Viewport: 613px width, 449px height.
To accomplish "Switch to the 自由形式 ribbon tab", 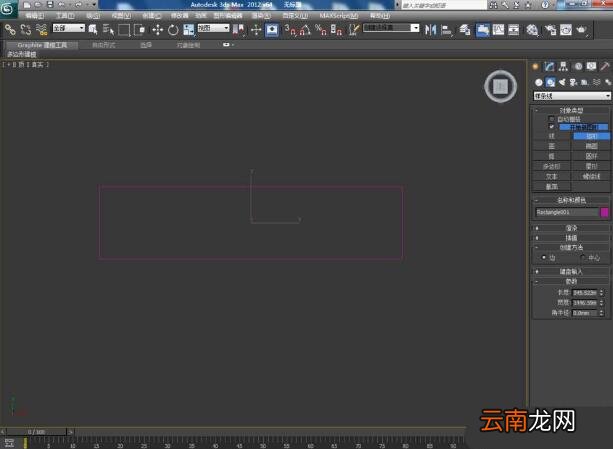I will tap(104, 45).
